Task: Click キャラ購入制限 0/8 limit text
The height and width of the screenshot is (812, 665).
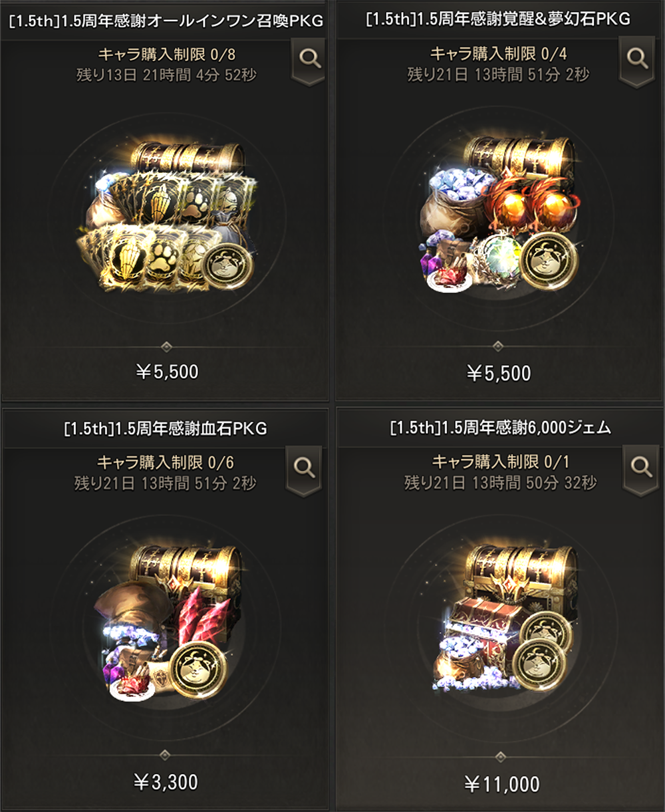Action: 166,54
